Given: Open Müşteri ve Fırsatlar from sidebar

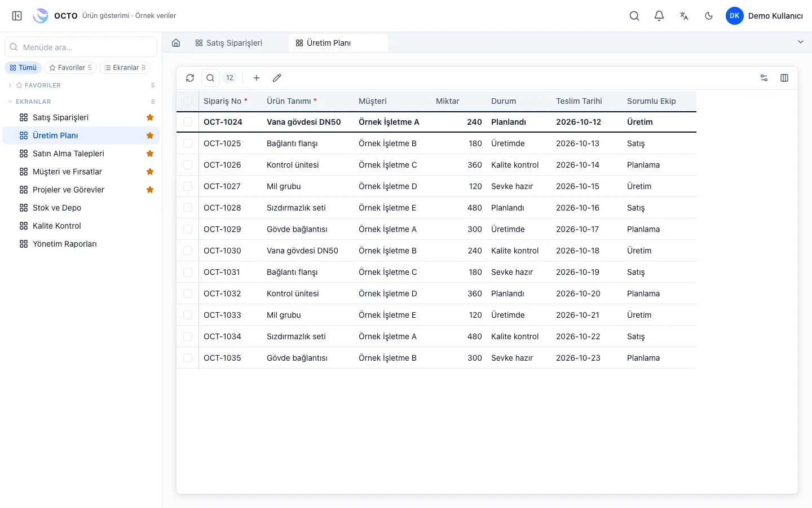Looking at the screenshot, I should tap(81, 172).
